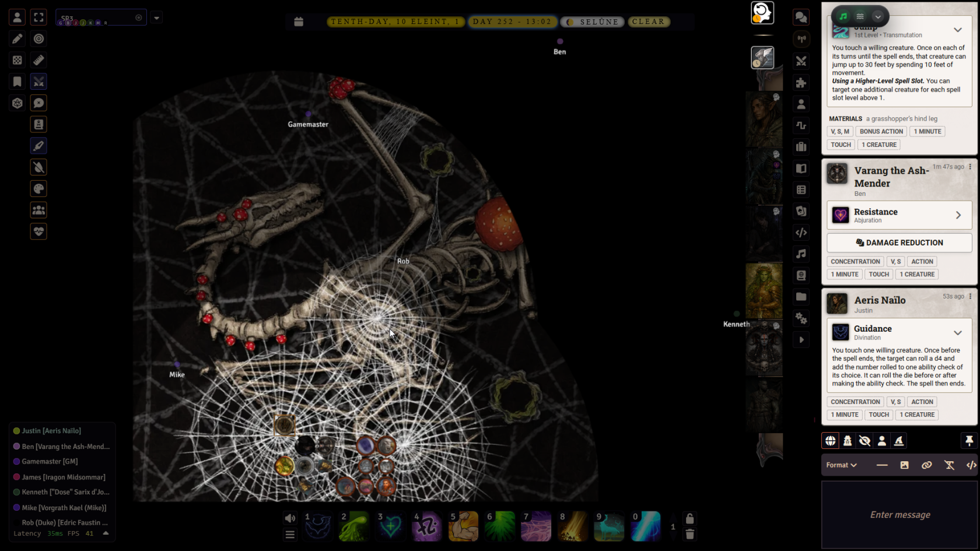Screen dimensions: 980x551
Task: Switch to the Playlists music tab
Action: point(801,254)
